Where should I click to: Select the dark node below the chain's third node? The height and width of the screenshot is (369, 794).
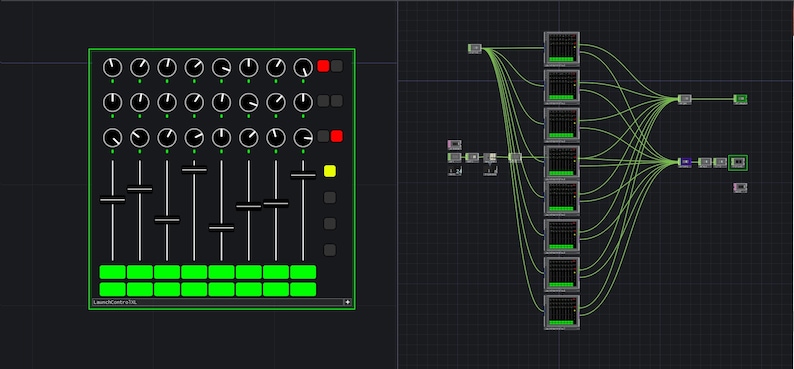click(x=490, y=171)
